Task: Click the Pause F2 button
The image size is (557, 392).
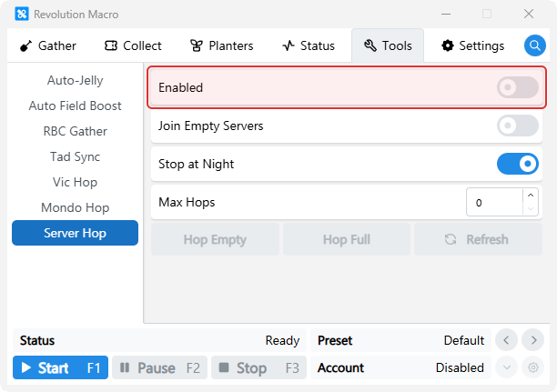Action: [160, 367]
